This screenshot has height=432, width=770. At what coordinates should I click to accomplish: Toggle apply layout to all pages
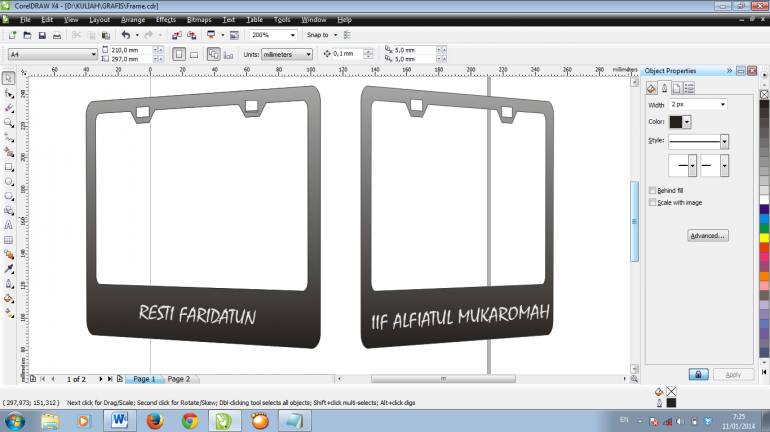coord(213,54)
